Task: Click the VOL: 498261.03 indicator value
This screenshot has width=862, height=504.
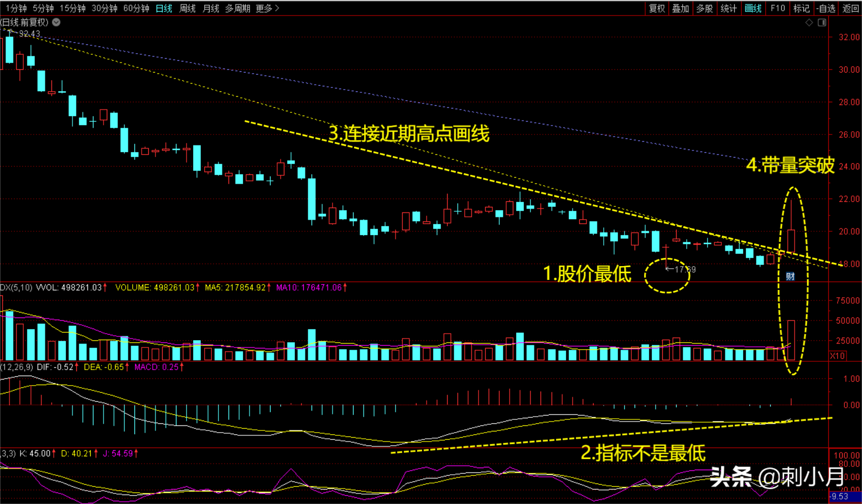Action: [69, 288]
